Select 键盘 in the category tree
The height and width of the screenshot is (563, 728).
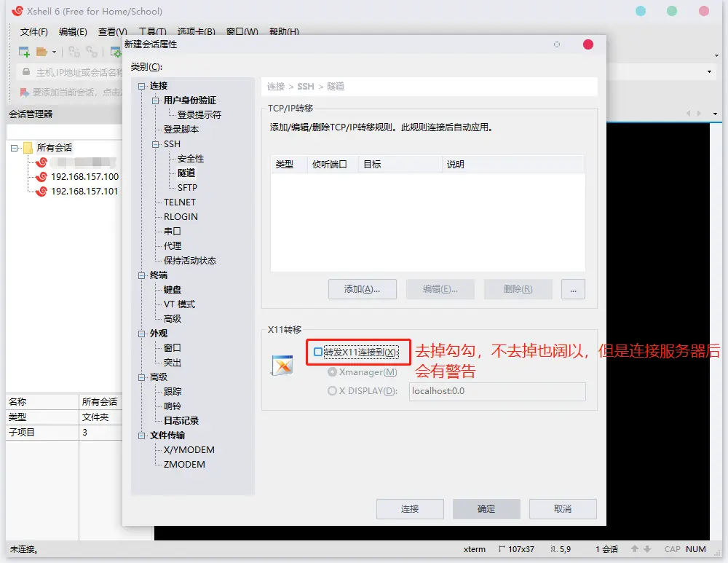(173, 289)
